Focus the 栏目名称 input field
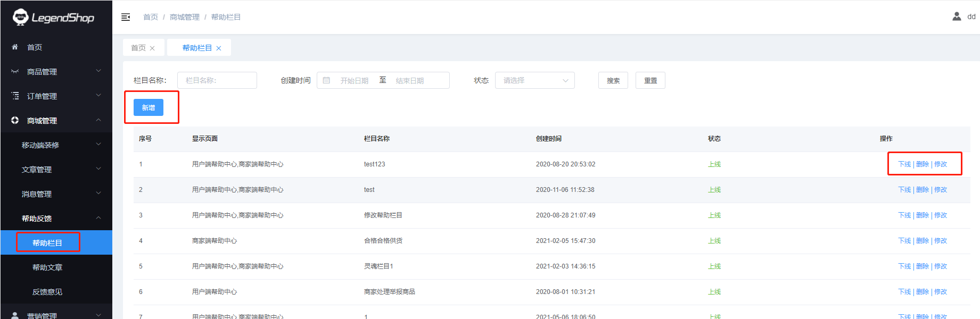The height and width of the screenshot is (319, 980). pos(217,80)
